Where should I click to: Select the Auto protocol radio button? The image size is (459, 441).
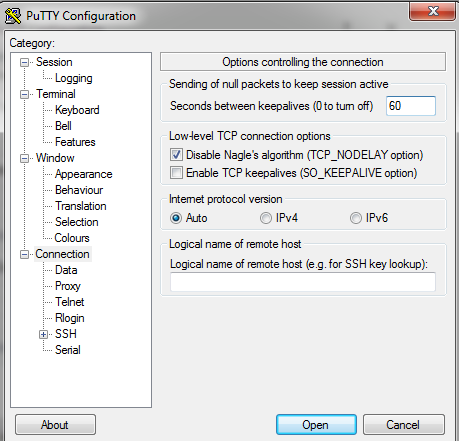176,218
